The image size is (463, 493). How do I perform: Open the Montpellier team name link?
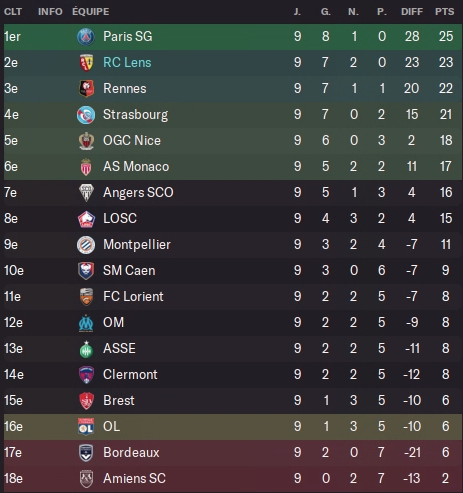coord(137,245)
